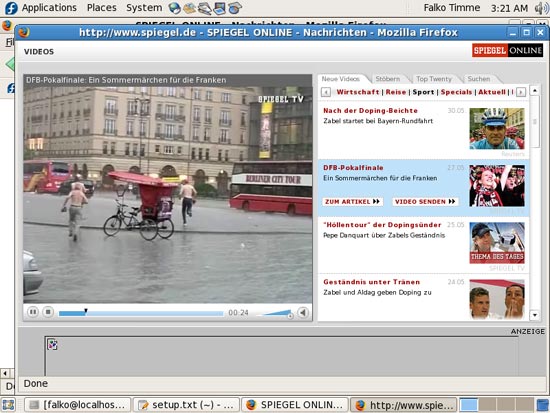Open the 'Nach der Doping-Beichte' video

pyautogui.click(x=370, y=111)
